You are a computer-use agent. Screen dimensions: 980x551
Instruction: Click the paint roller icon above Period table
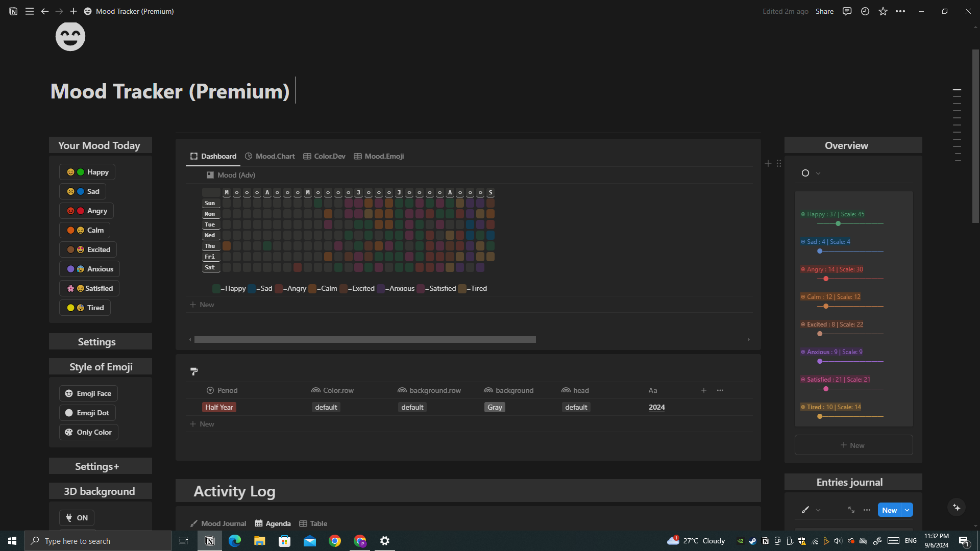pyautogui.click(x=194, y=371)
